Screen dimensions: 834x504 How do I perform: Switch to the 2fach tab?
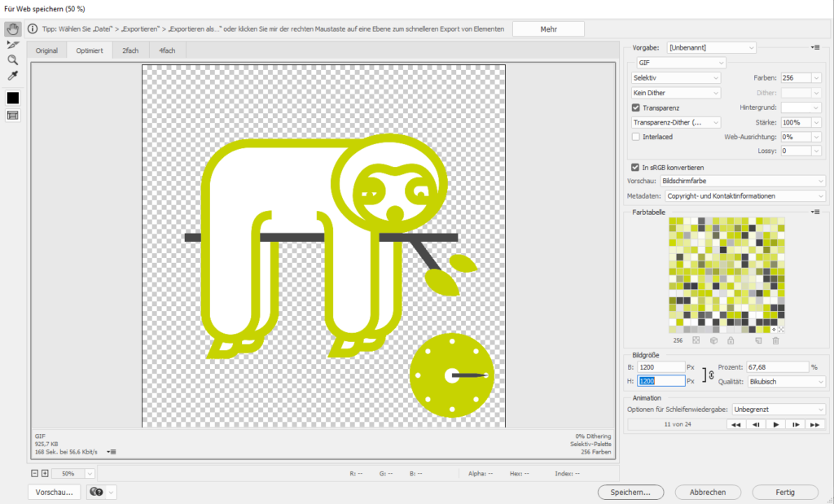pos(130,50)
